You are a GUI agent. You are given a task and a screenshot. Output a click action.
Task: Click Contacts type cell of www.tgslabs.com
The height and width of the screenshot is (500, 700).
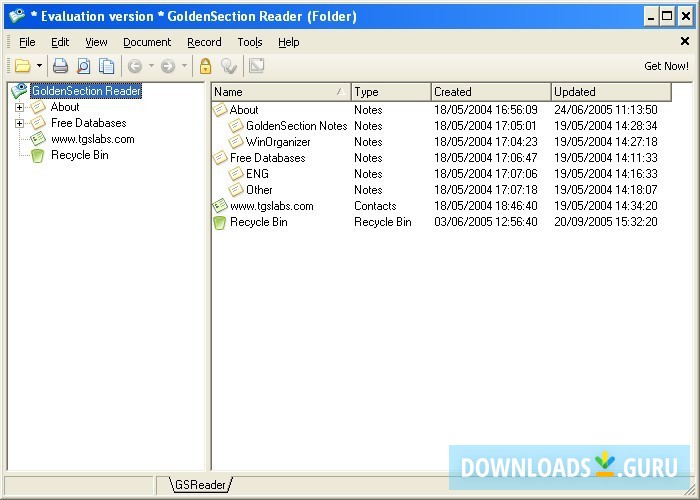[x=375, y=206]
